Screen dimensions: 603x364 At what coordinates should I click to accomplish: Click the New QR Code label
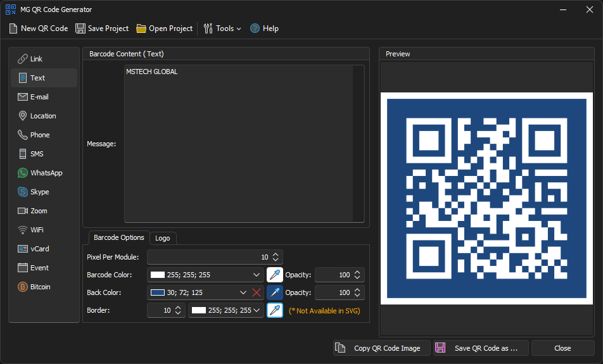[x=44, y=28]
